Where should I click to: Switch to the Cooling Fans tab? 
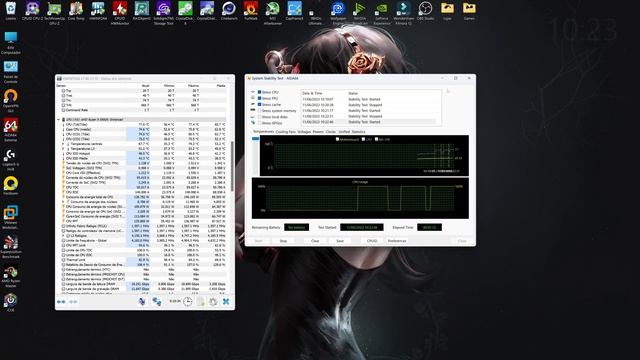pos(285,132)
